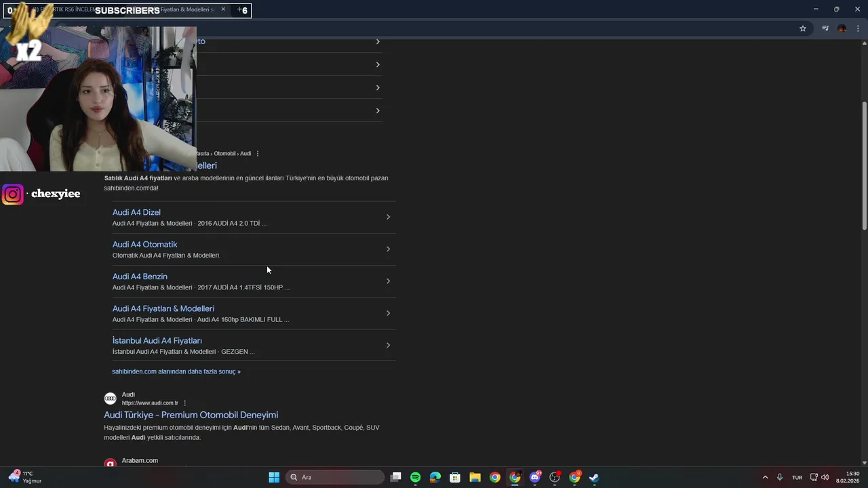Open options dots beside Otomobil › Audi breadcrumb
The width and height of the screenshot is (868, 488).
258,154
